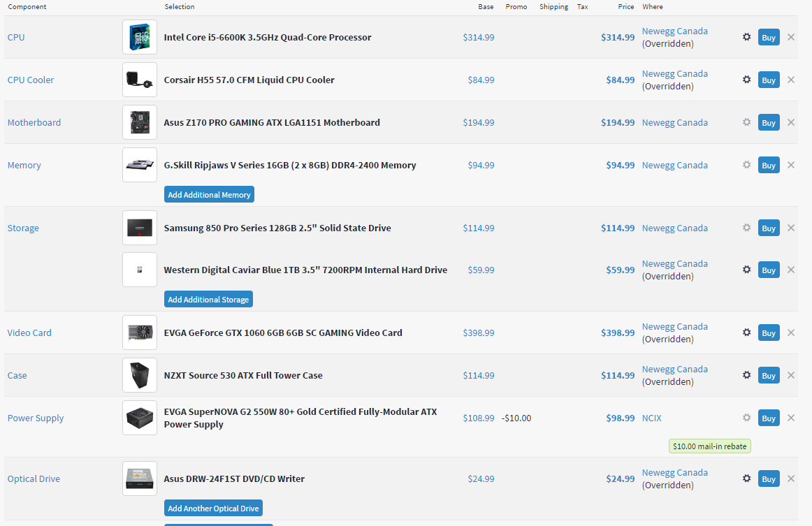Open the Video Card category link
Viewport: 812px width, 526px height.
(x=29, y=333)
